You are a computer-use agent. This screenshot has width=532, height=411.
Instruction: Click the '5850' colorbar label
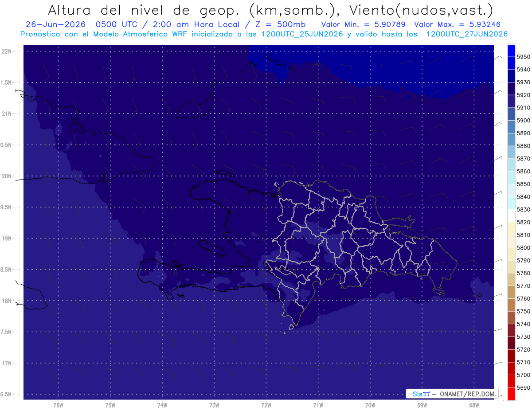(524, 184)
